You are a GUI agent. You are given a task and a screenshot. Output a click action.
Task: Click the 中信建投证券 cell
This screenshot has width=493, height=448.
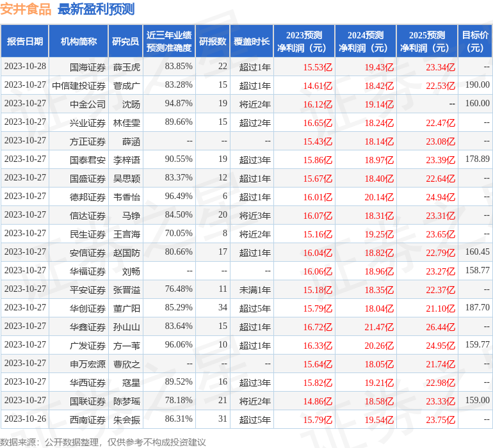click(79, 86)
